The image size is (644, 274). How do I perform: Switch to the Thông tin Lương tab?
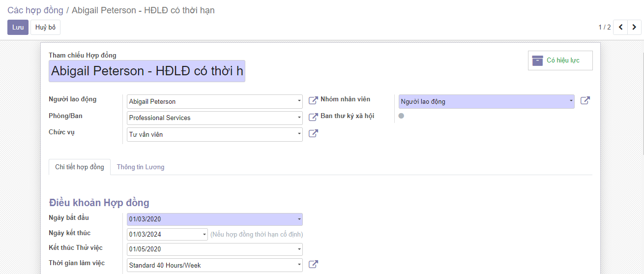(141, 167)
